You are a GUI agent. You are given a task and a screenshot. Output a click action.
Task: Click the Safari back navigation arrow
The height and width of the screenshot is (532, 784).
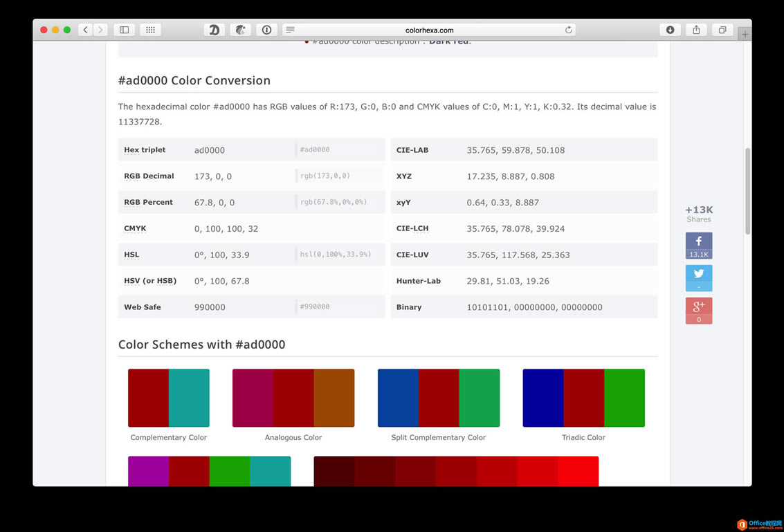[86, 30]
